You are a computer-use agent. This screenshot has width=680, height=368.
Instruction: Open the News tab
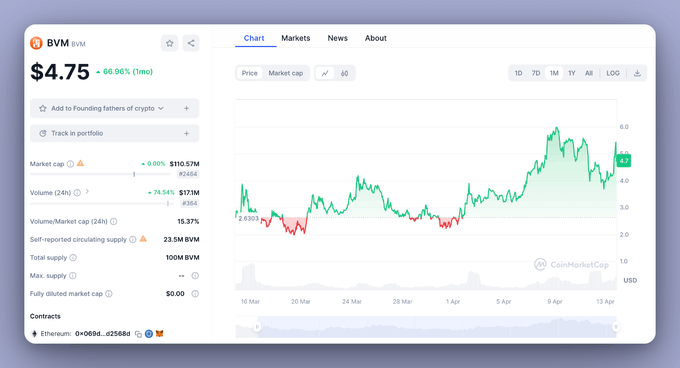(x=338, y=38)
